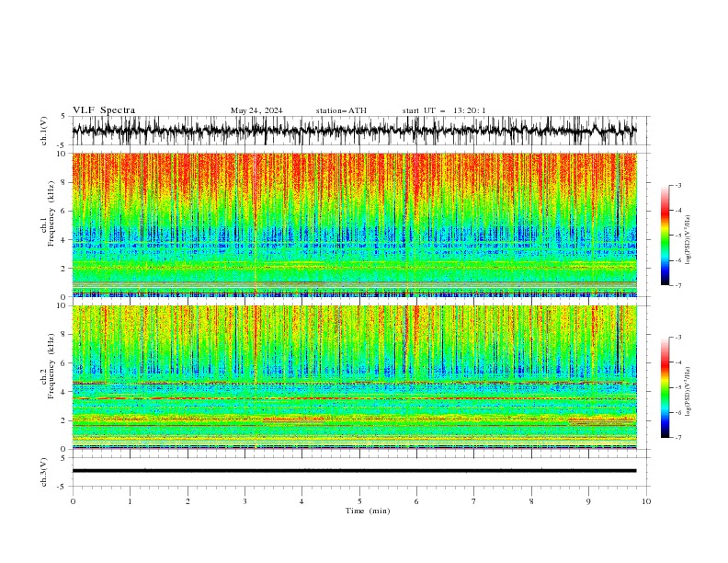Screen dimensions: 728x563
Task: Click the time axis tick label "5"
Action: [359, 501]
